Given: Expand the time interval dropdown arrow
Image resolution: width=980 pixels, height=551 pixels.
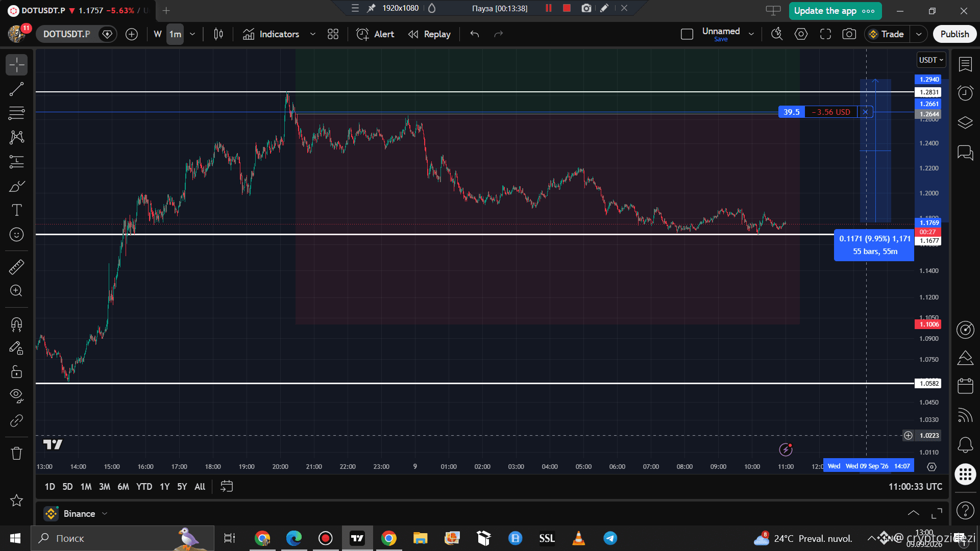Looking at the screenshot, I should pos(192,34).
